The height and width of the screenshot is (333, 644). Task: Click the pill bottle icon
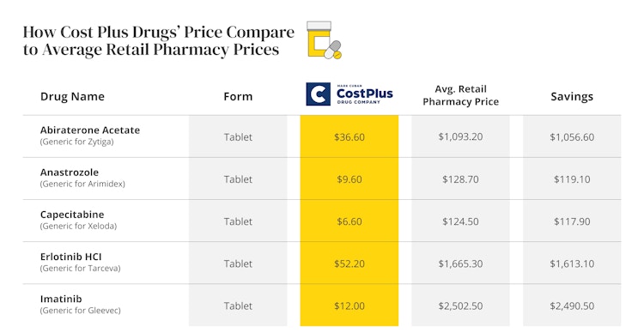click(324, 39)
